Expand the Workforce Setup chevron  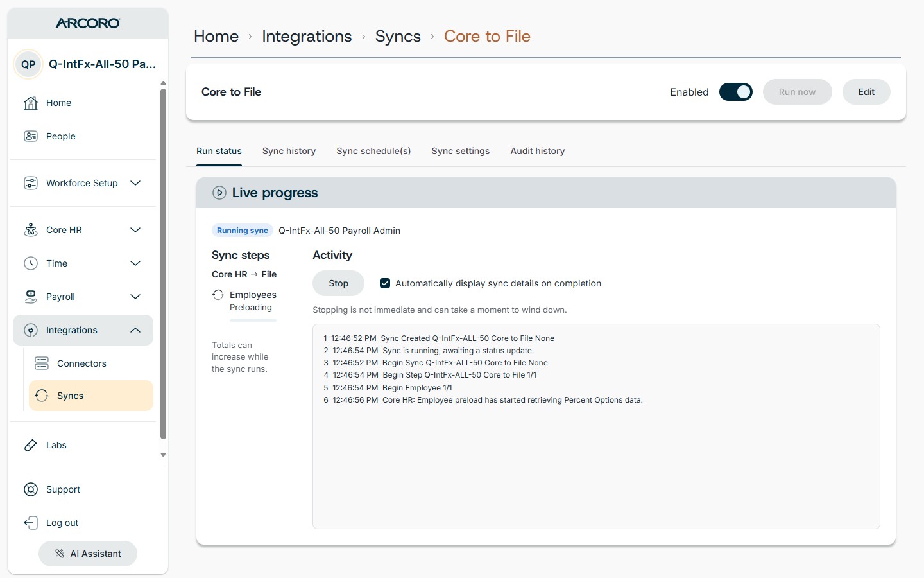(x=135, y=183)
